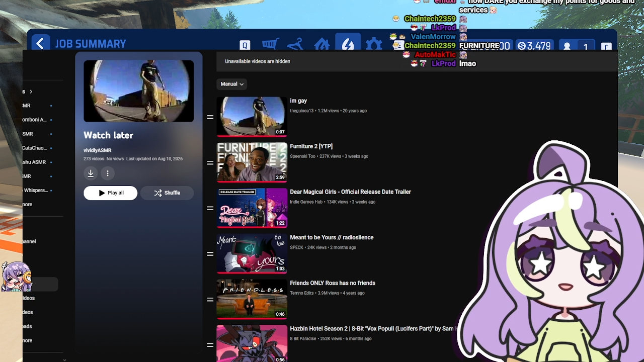The height and width of the screenshot is (362, 644).
Task: Open the 'Furniture 2 [YTP]' video thumbnail
Action: [252, 162]
